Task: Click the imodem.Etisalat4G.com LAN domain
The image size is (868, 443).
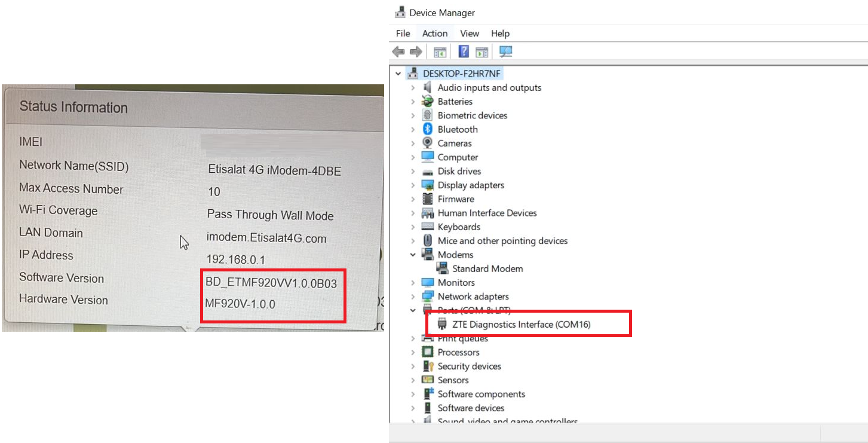Action: pyautogui.click(x=266, y=239)
